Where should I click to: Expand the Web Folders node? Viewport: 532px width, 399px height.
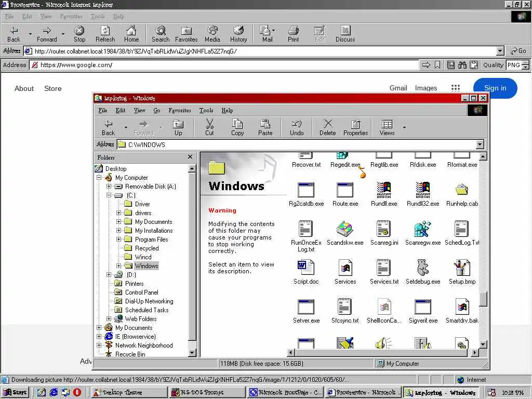click(x=109, y=318)
